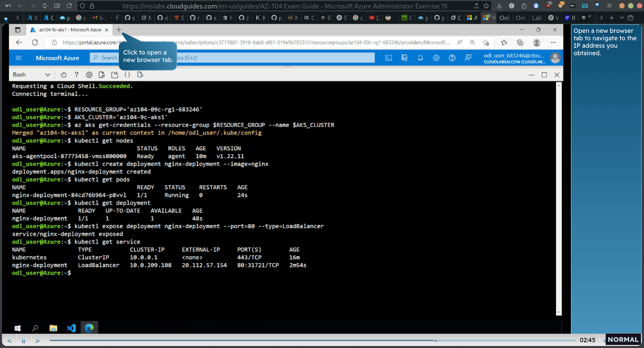This screenshot has width=644, height=348.
Task: Go back in the Azure portal browser
Action: click(19, 42)
